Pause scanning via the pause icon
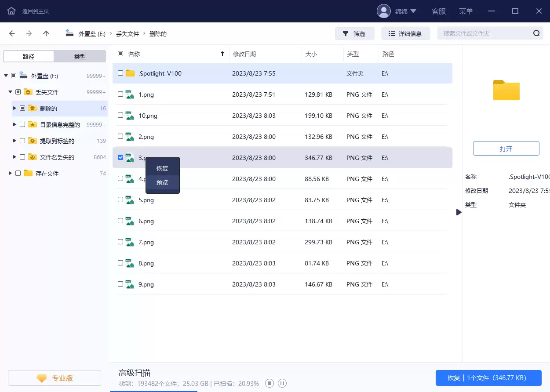The image size is (550, 392). coord(282,383)
